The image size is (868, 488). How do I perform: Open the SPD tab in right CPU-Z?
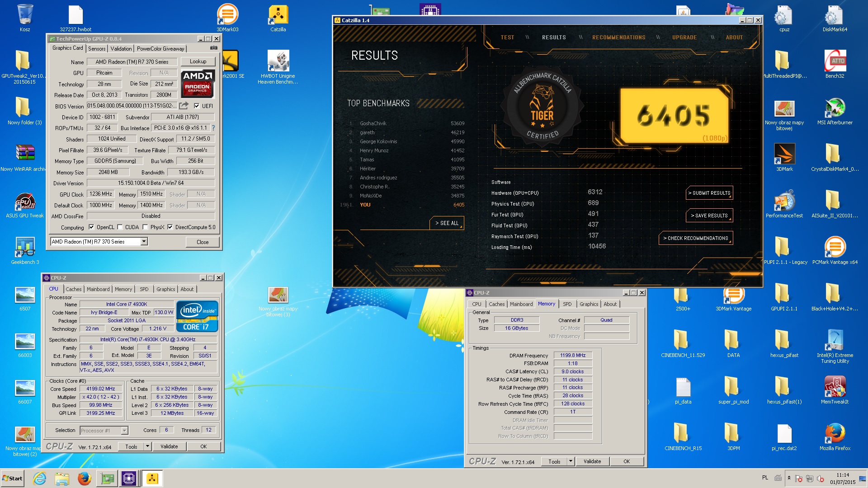567,304
